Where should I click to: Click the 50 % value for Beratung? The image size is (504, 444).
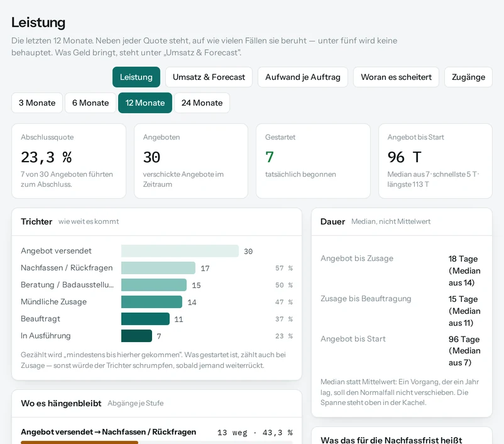pyautogui.click(x=284, y=285)
